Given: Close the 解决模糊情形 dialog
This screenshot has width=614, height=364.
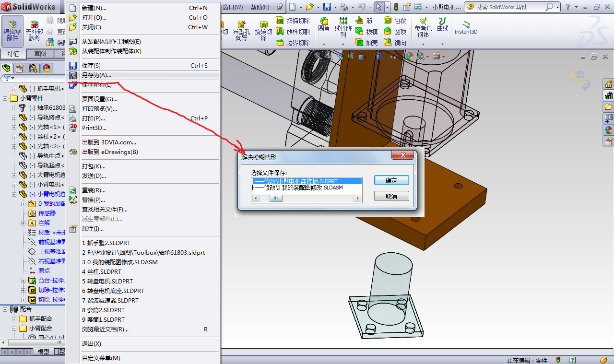Looking at the screenshot, I should tap(402, 155).
